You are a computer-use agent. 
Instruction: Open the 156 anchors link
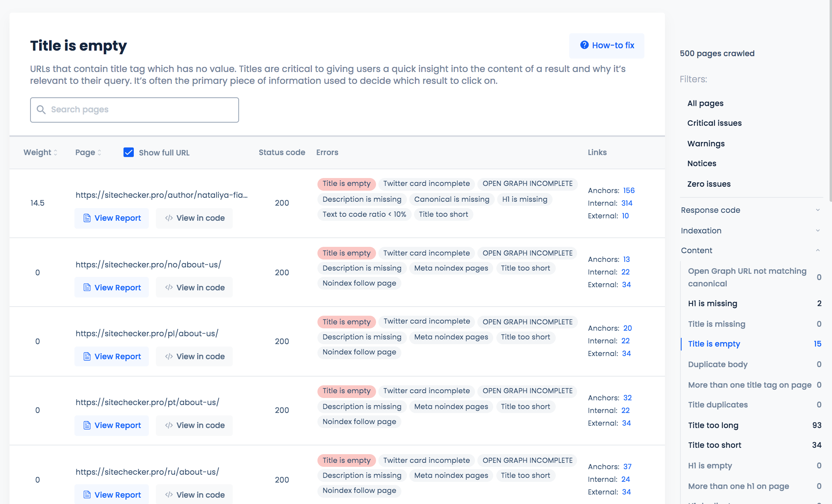coord(629,190)
